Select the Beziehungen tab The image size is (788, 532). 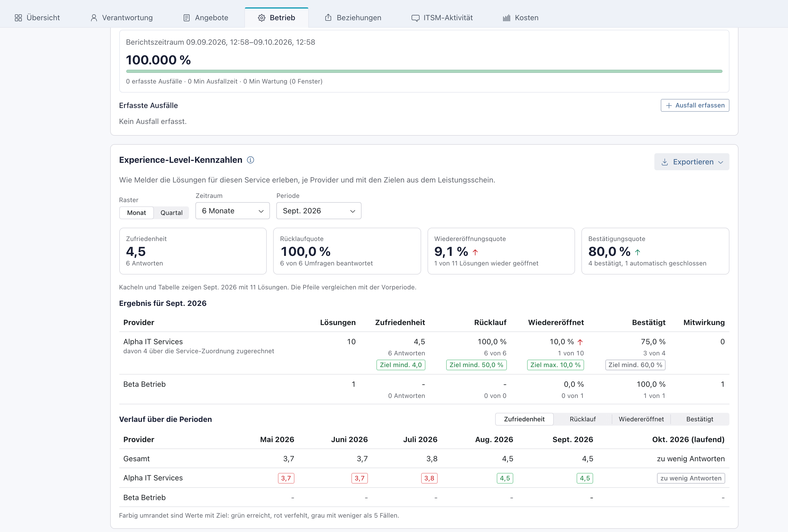point(353,18)
